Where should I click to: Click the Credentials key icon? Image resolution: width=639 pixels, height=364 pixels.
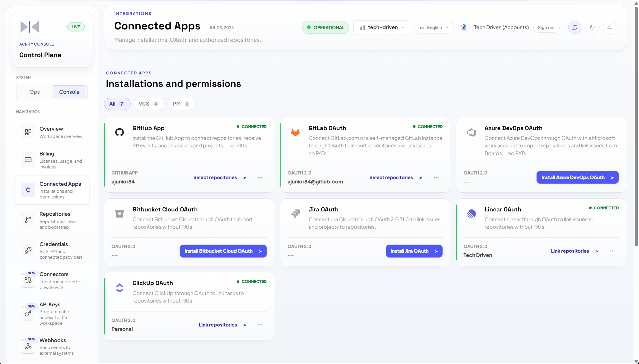pos(28,250)
